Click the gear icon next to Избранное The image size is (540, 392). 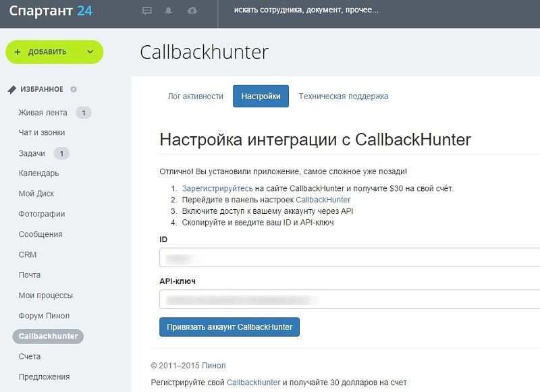tap(74, 89)
